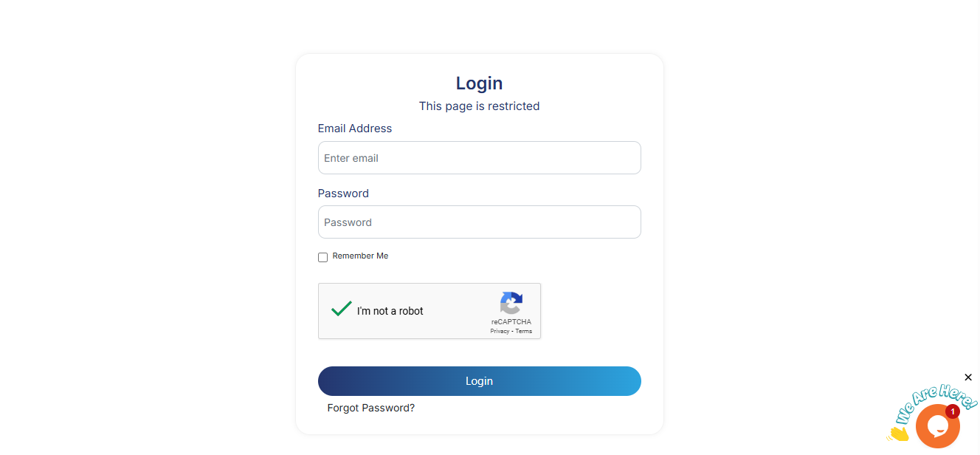This screenshot has width=980, height=455.
Task: Open the orange chat widget bubble
Action: (936, 427)
